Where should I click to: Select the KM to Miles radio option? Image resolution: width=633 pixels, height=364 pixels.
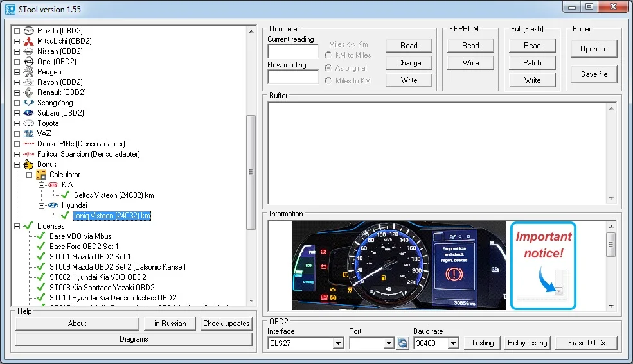click(329, 55)
